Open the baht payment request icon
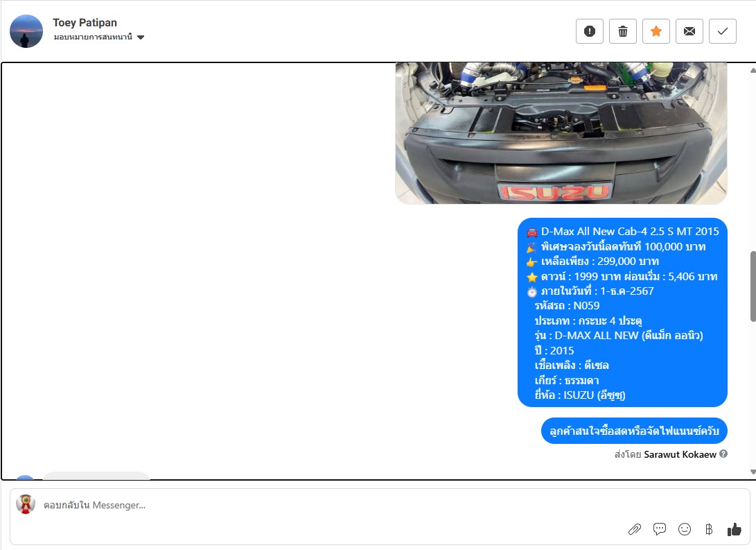Screen dimensions: 756x550 pos(709,529)
